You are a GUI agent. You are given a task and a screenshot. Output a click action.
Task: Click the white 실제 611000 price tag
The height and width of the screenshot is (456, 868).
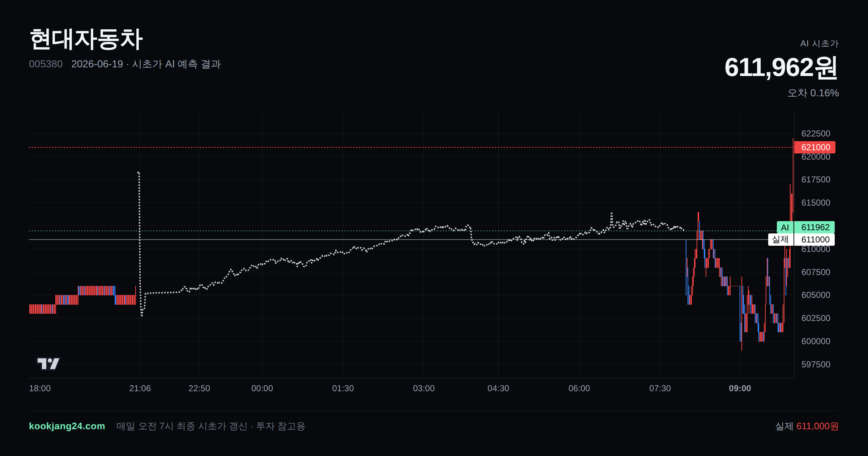(801, 240)
